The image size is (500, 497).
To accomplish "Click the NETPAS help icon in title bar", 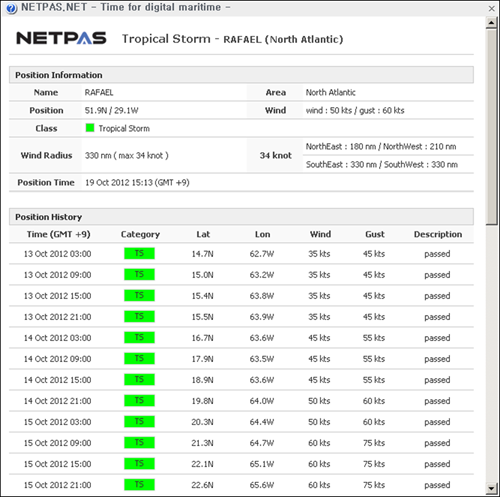I will point(11,8).
